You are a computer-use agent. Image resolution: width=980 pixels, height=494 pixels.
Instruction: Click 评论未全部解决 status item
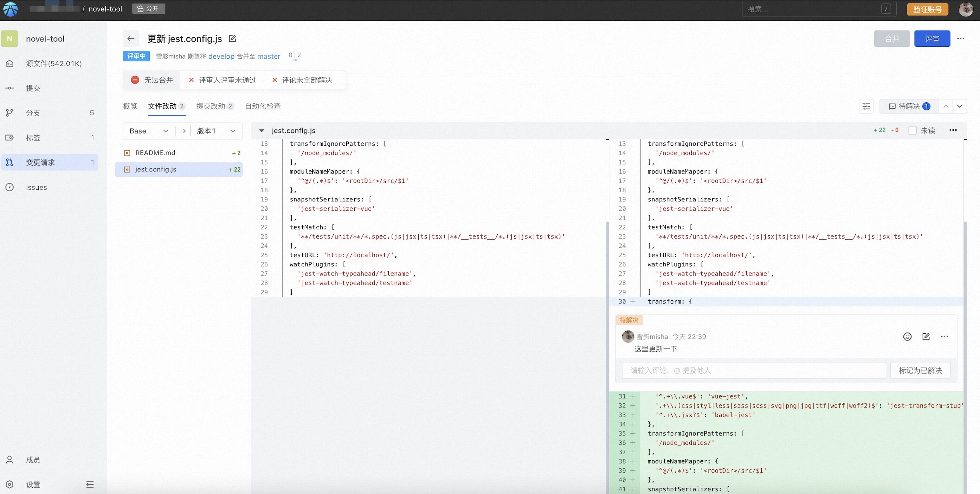click(x=302, y=80)
